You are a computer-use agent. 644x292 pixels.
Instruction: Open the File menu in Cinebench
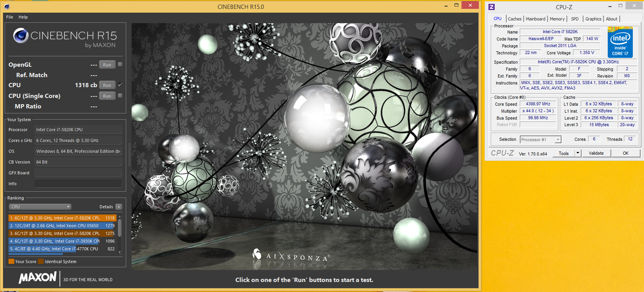pos(10,17)
